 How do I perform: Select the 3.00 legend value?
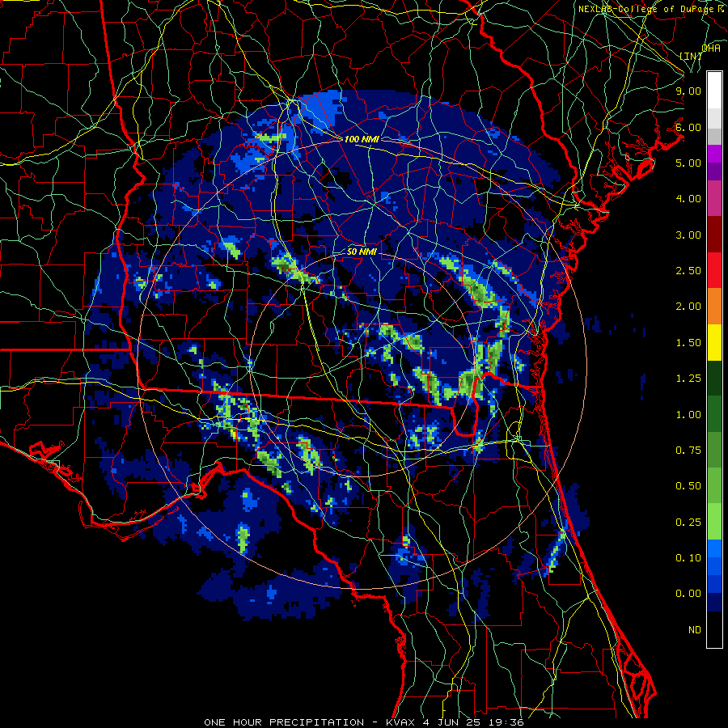coord(688,235)
